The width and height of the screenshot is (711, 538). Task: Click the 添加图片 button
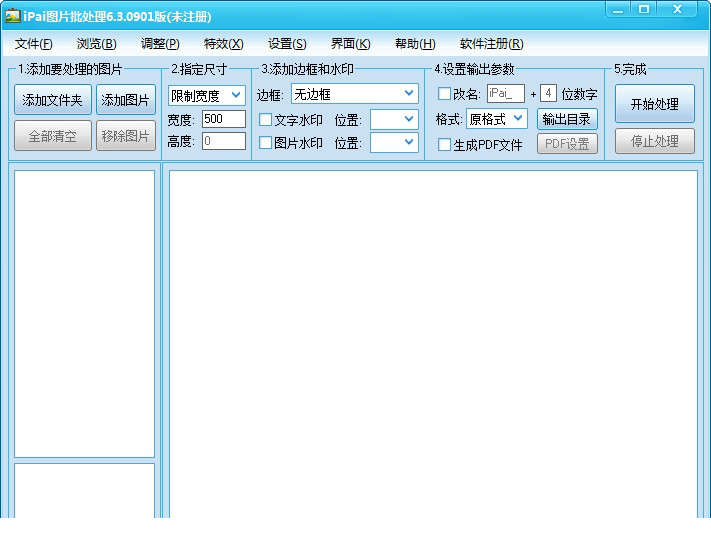coord(126,99)
